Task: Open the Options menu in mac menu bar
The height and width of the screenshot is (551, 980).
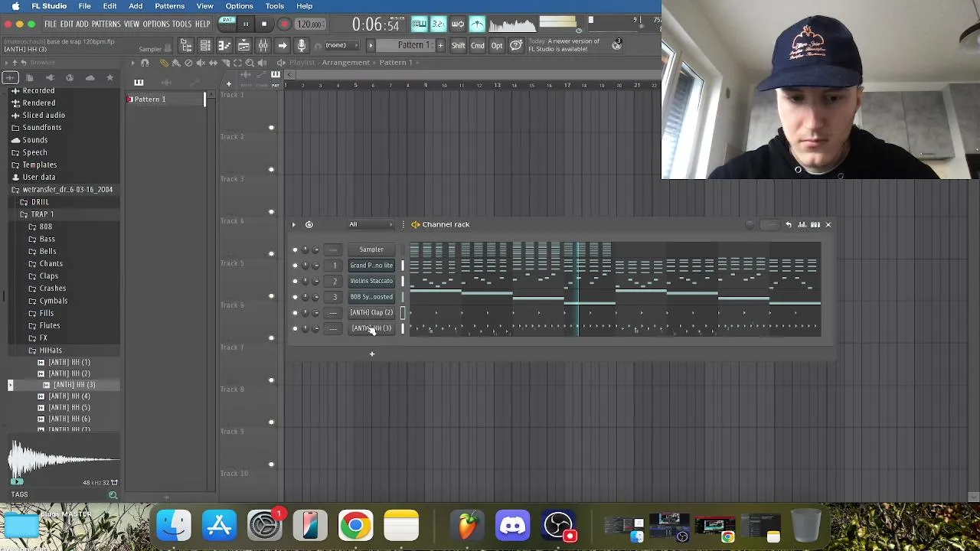Action: tap(239, 6)
